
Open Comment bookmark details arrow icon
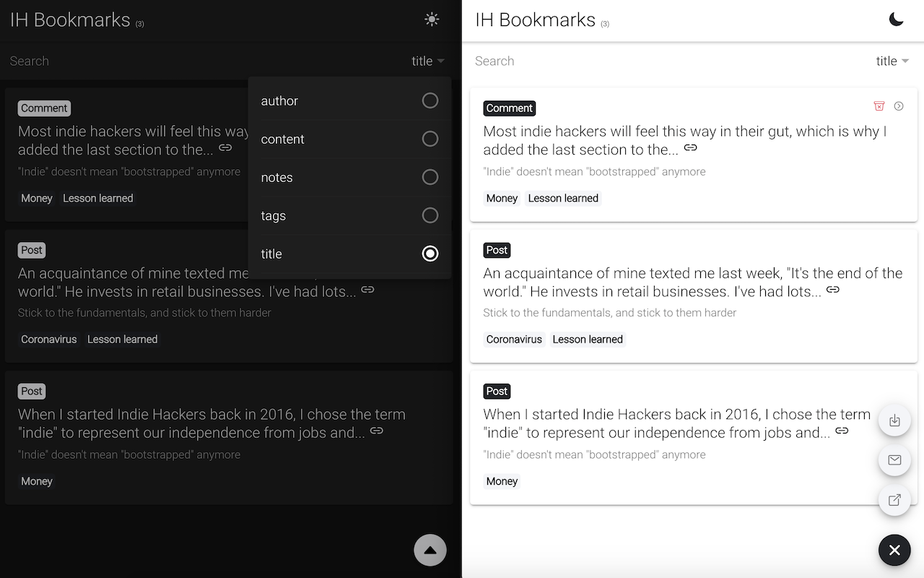899,106
